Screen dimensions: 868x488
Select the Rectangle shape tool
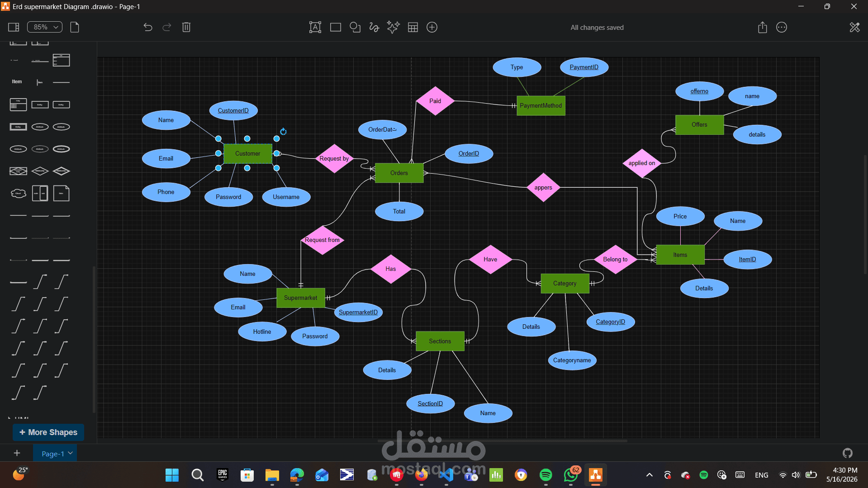[x=335, y=27]
